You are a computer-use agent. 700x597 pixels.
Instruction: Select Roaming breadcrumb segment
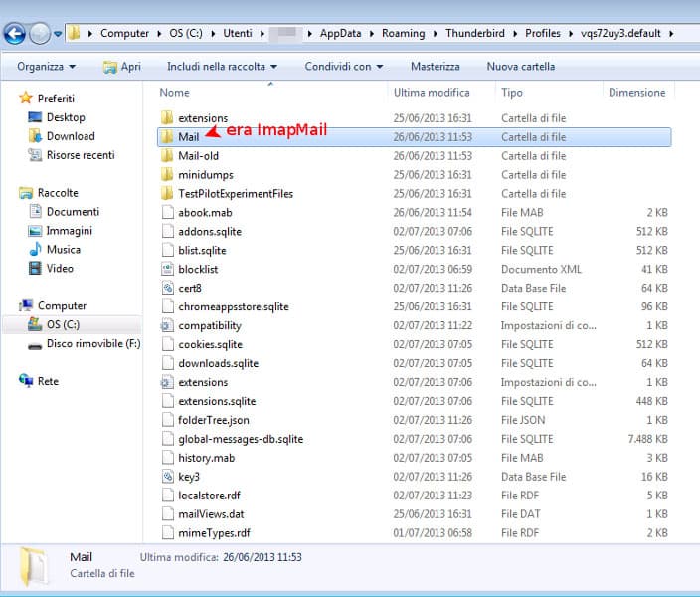click(x=403, y=33)
